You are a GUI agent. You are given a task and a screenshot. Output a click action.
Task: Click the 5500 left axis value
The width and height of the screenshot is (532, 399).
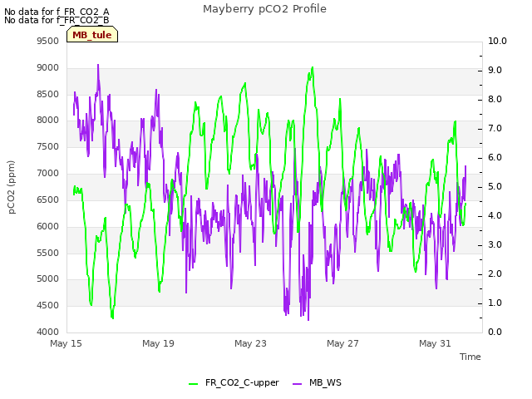48,253
